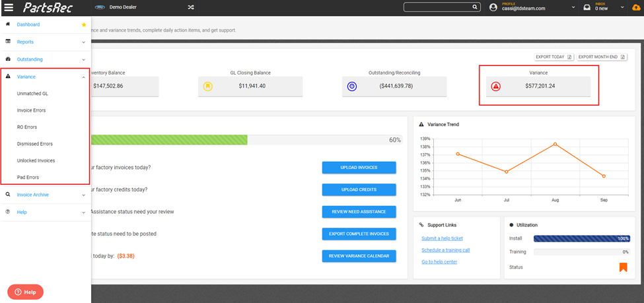Image resolution: width=644 pixels, height=303 pixels.
Task: Expand the Reports menu chevron
Action: point(83,42)
